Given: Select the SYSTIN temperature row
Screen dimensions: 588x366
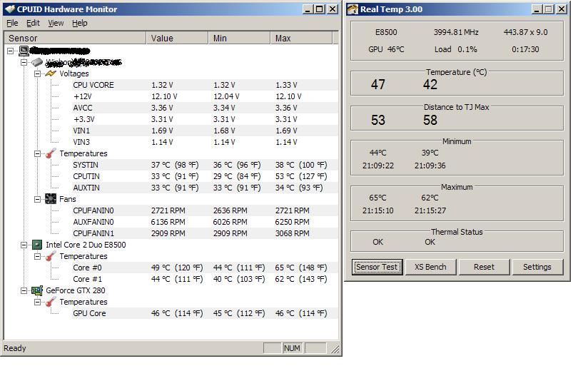Looking at the screenshot, I should click(205, 165).
